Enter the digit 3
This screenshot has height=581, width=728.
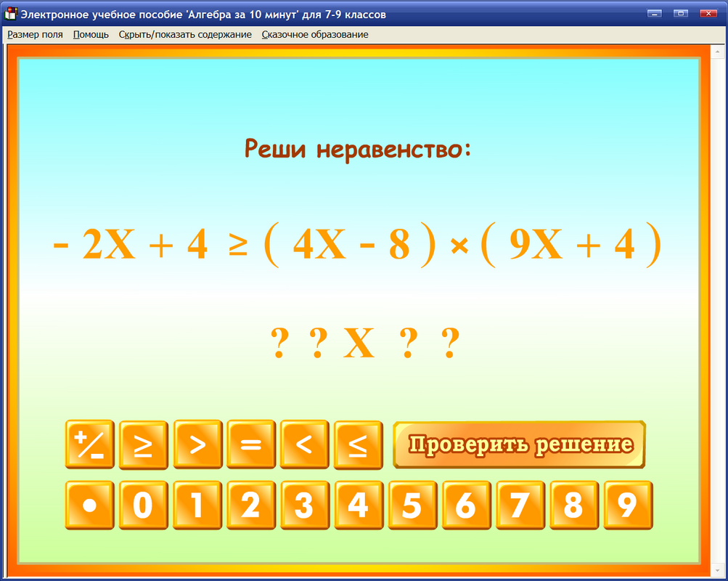tap(305, 505)
